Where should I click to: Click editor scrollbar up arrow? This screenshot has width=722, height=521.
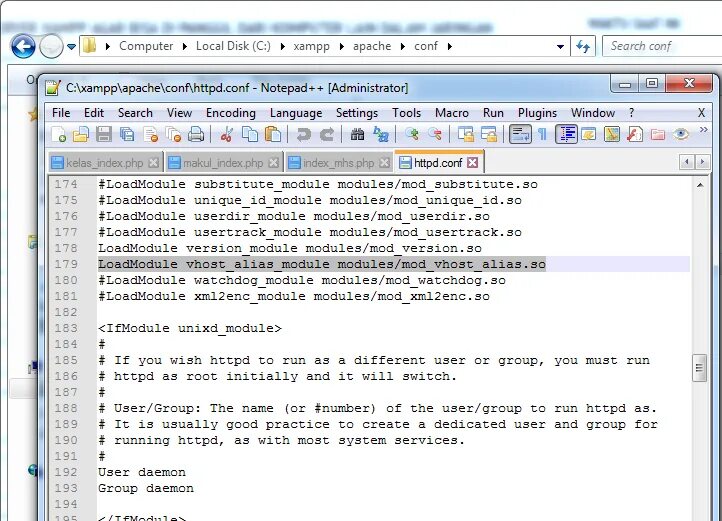700,185
